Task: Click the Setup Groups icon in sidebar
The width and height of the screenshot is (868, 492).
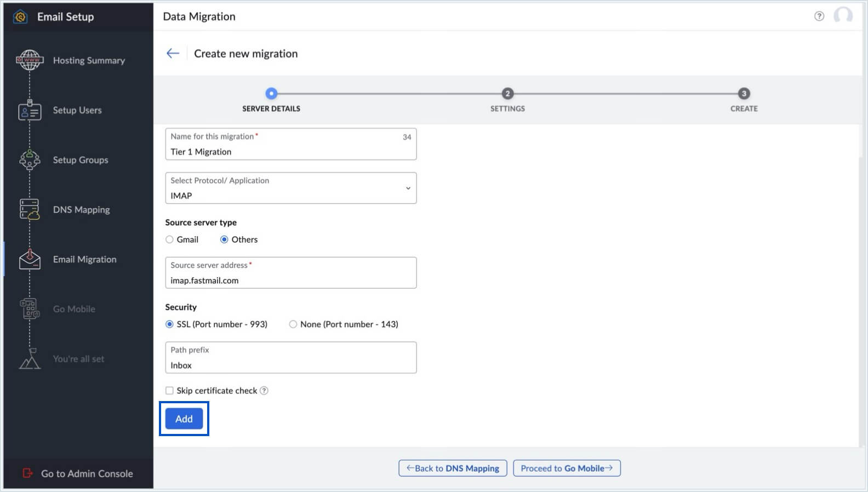Action: pyautogui.click(x=30, y=160)
